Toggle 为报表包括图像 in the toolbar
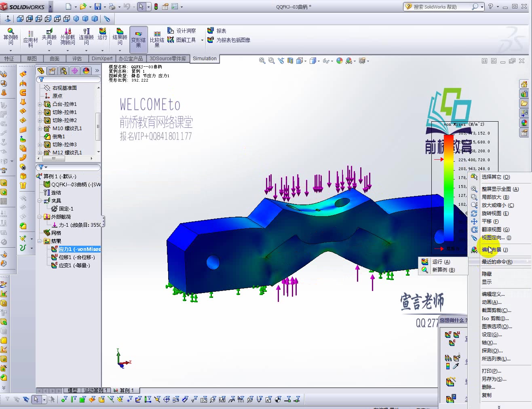The height and width of the screenshot is (409, 532). click(x=229, y=40)
